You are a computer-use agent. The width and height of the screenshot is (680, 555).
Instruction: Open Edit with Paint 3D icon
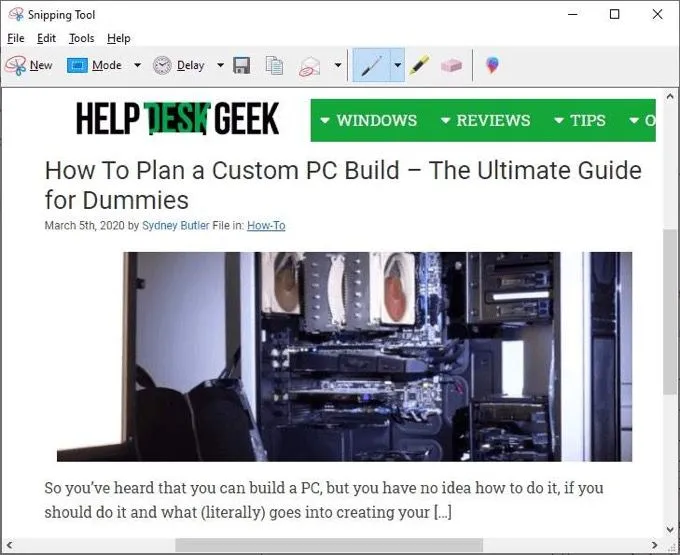491,66
